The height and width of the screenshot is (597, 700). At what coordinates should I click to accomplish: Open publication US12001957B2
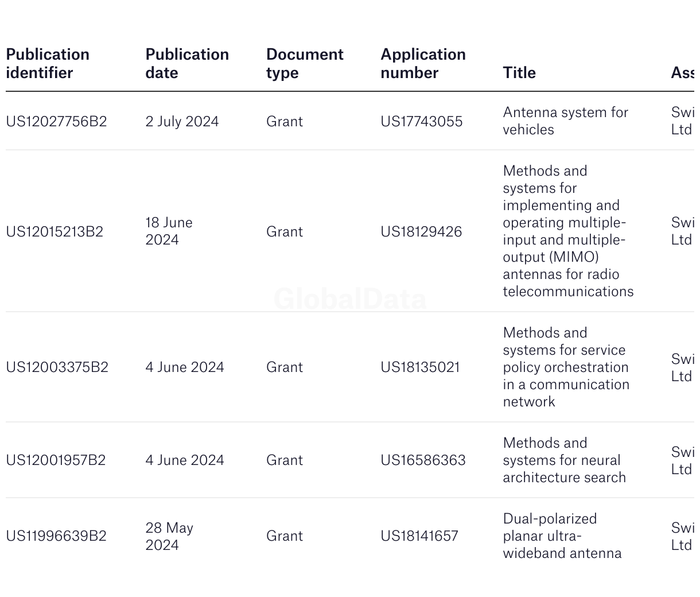pos(56,460)
